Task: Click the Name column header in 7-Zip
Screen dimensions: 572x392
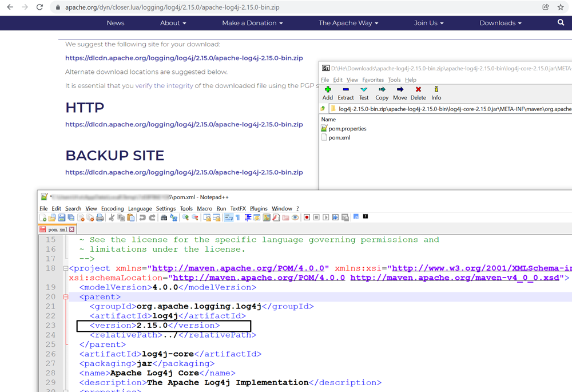Action: 328,120
